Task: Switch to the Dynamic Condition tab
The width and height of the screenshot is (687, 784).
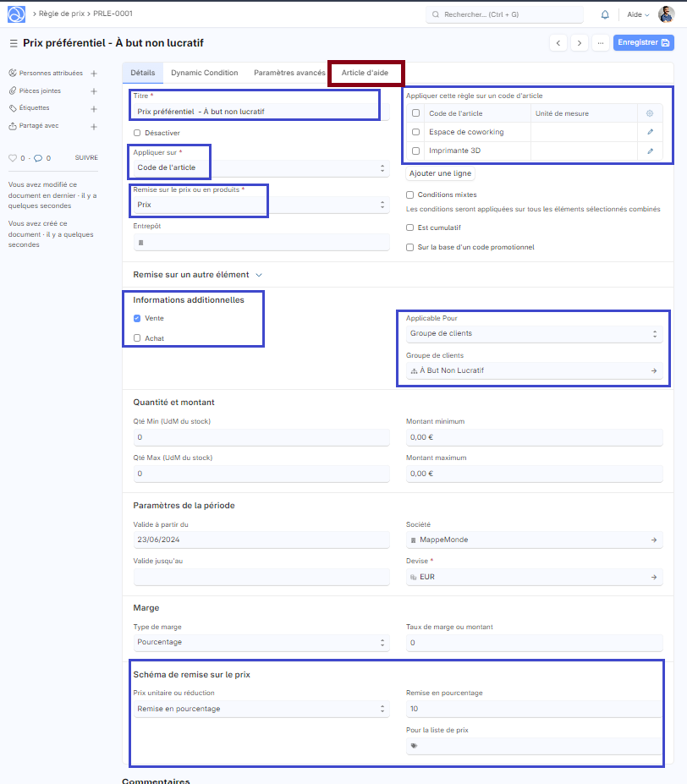Action: coord(204,74)
